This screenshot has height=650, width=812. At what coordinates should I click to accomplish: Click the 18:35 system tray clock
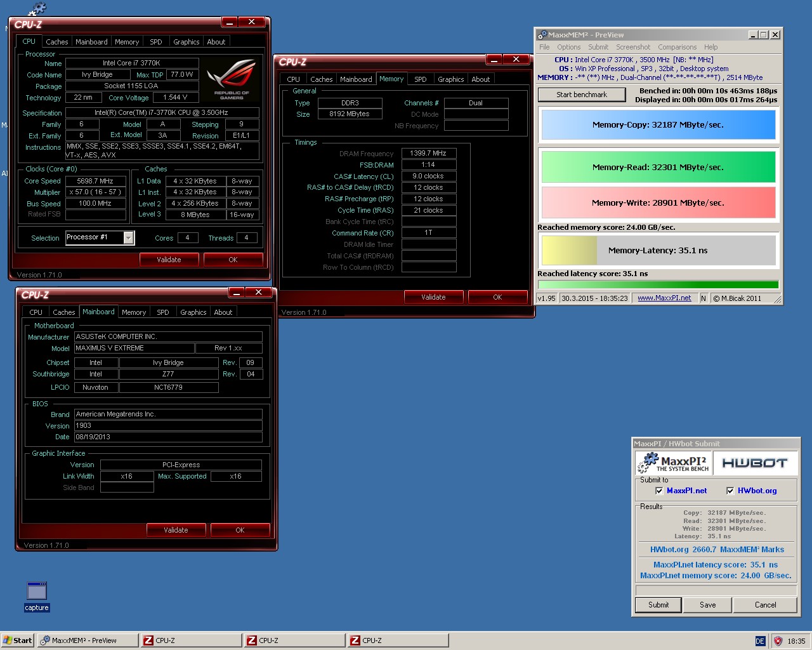pos(796,641)
